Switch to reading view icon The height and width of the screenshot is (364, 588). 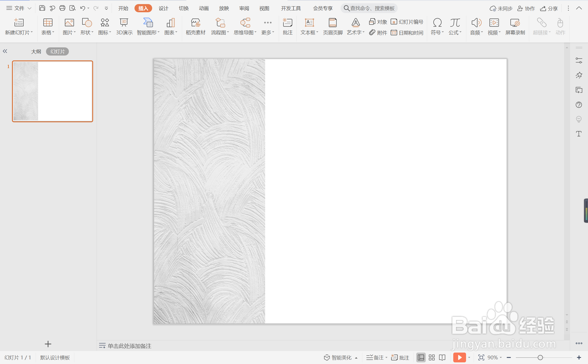[442, 357]
